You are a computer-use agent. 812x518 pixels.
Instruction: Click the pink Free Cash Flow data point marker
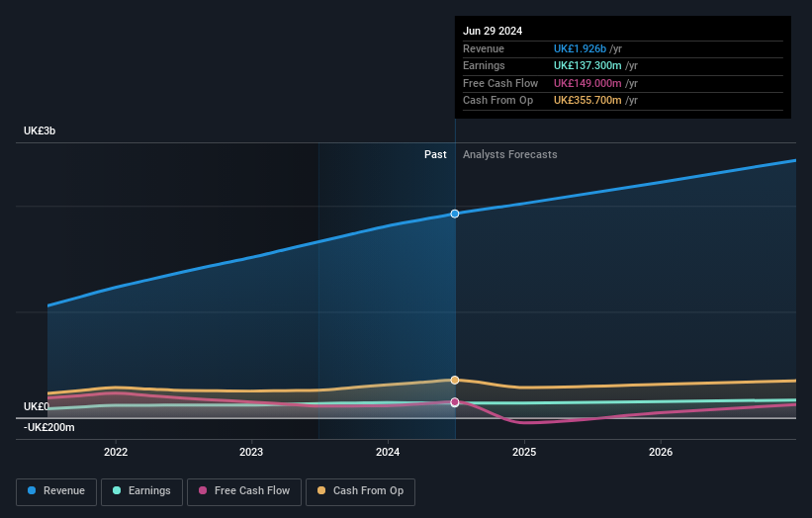pyautogui.click(x=455, y=402)
